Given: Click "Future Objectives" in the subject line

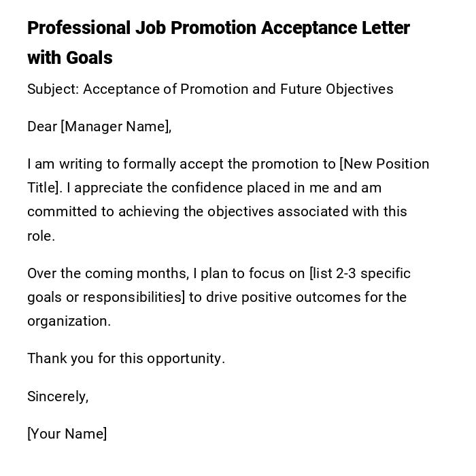Looking at the screenshot, I should click(337, 90).
